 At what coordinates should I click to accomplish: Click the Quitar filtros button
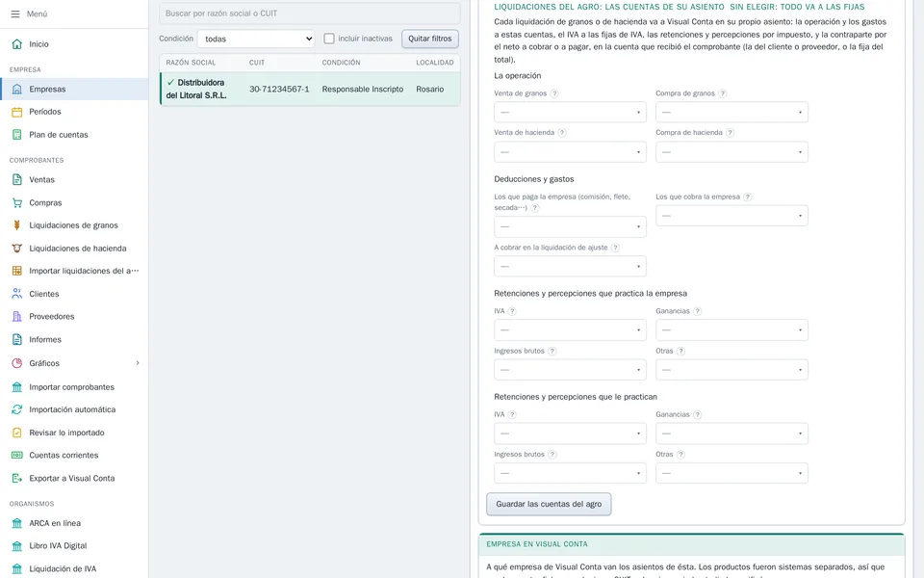click(x=430, y=39)
